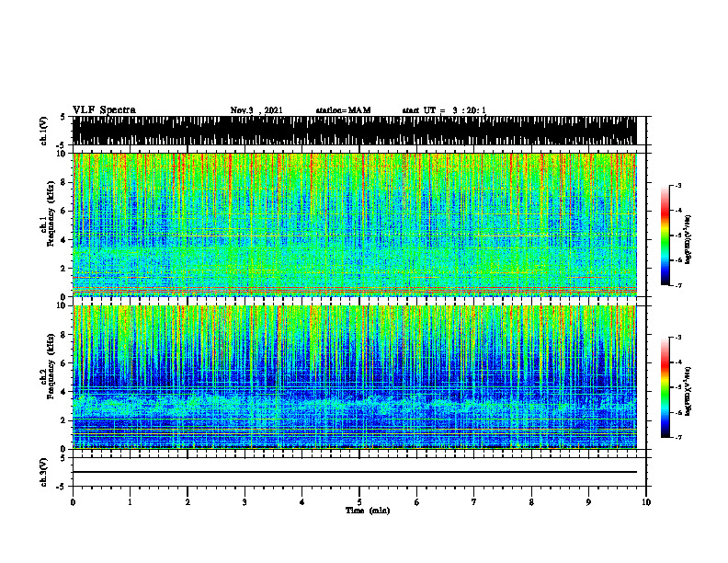Viewport: 728px width, 563px height.
Task: Click the "-7" label on ch.2 color scale
Action: (x=677, y=438)
